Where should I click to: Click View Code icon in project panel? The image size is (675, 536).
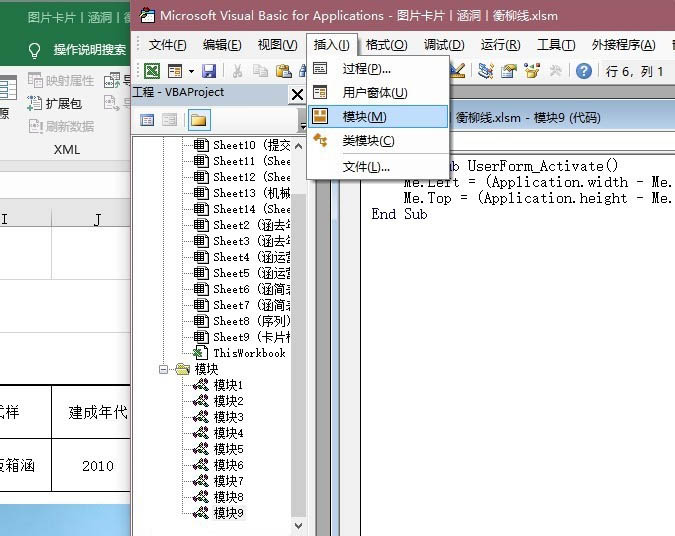tap(147, 120)
